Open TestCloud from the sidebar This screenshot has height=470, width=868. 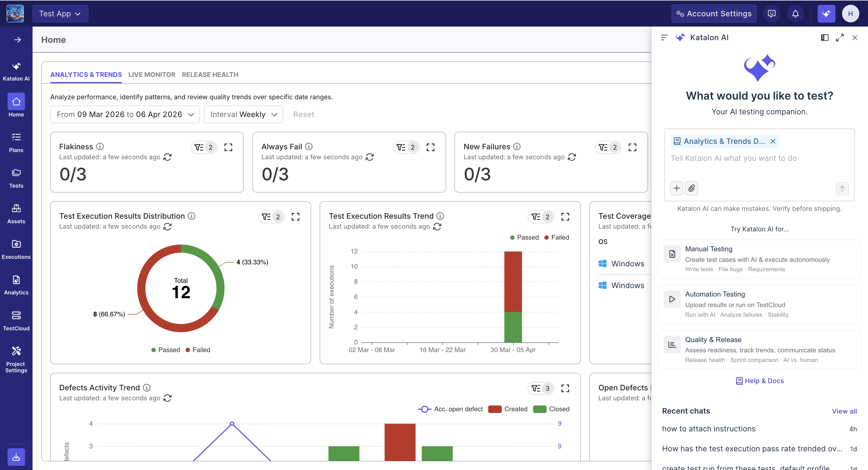point(16,320)
